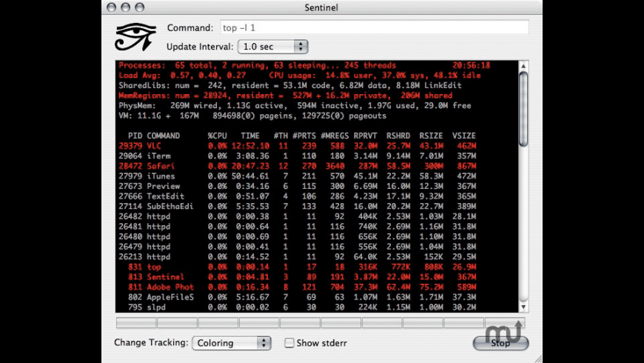644x363 pixels.
Task: Click the Command input field
Action: tap(374, 27)
